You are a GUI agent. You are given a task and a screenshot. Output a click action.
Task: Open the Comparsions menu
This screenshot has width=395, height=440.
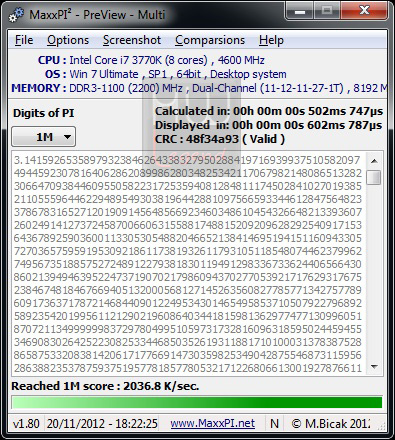tap(210, 40)
